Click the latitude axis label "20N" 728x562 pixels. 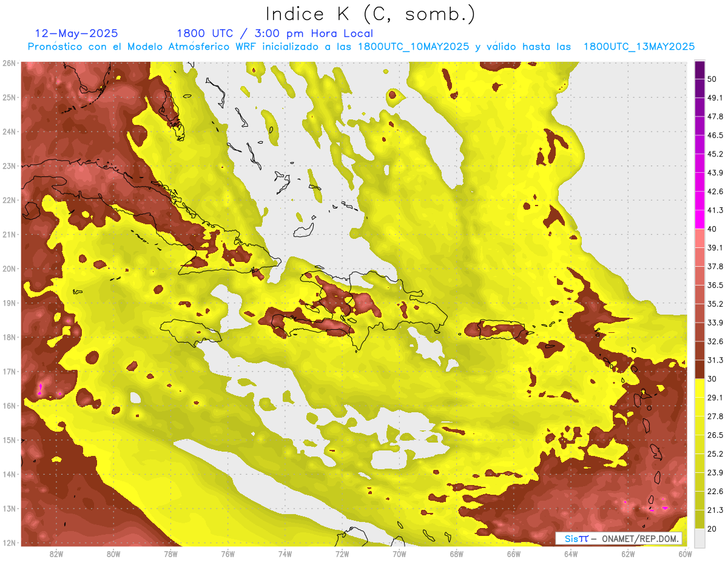pos(9,269)
